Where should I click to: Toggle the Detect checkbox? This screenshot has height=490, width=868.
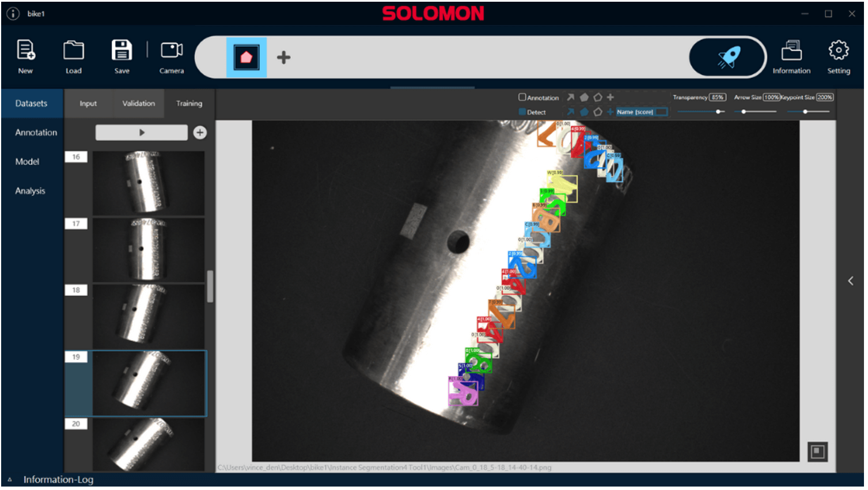[x=522, y=112]
